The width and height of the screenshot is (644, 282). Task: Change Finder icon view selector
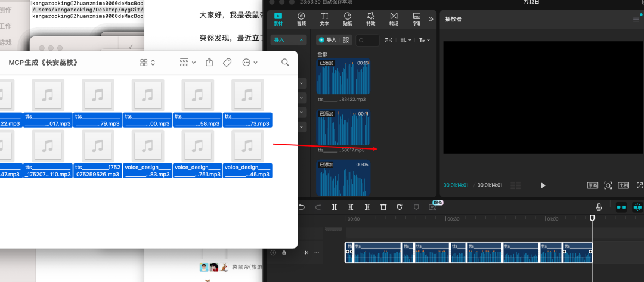click(x=147, y=63)
